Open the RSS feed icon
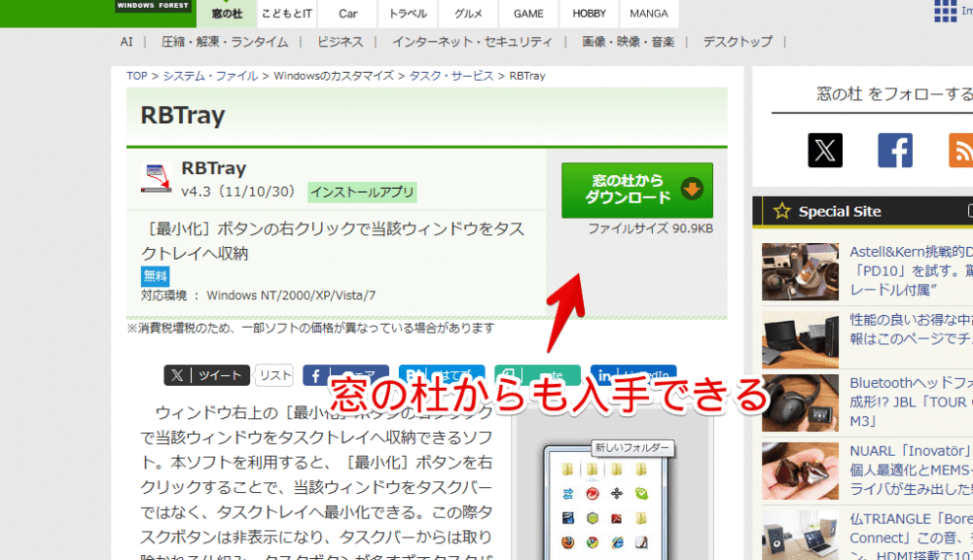 coord(961,151)
